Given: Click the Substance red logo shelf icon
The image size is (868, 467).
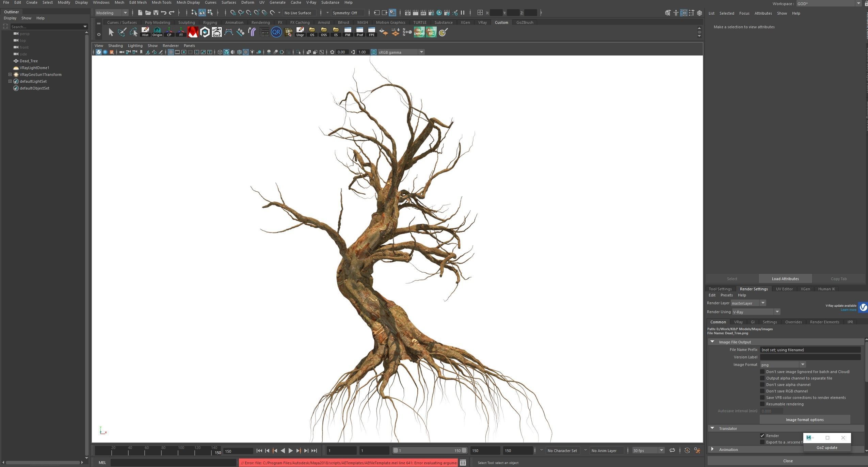Looking at the screenshot, I should click(x=193, y=32).
